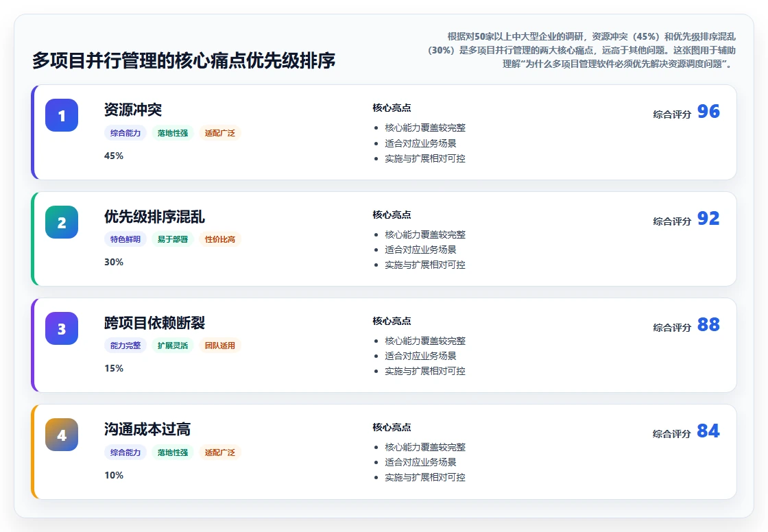768x532 pixels.
Task: Click the 性价比高 tag
Action: [x=220, y=239]
